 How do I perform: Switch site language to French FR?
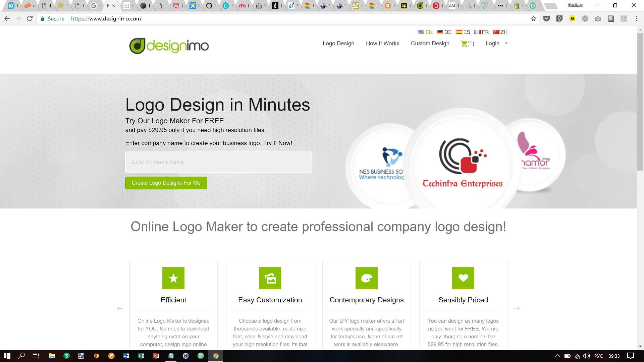[x=482, y=33]
